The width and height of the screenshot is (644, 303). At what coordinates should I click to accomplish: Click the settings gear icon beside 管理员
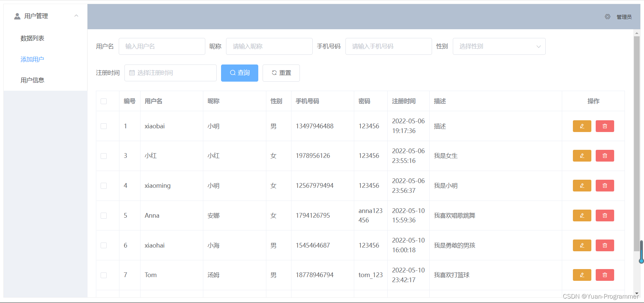(x=607, y=16)
